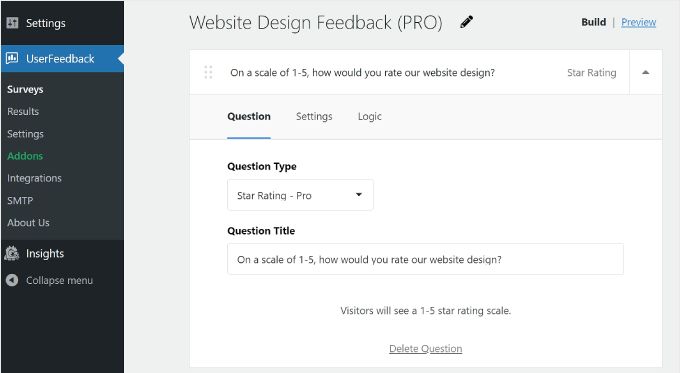Open the Surveys submenu item

(x=25, y=89)
